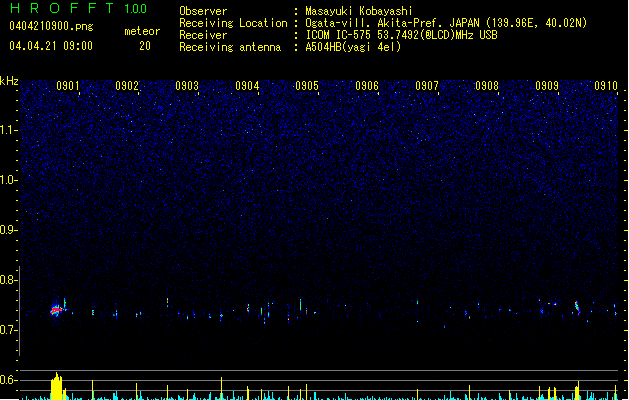Click the HROFFT 1.0.0 title text

click(x=78, y=8)
